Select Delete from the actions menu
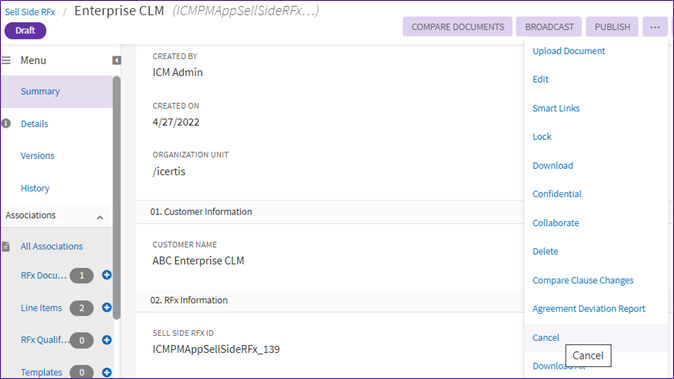Image resolution: width=674 pixels, height=379 pixels. (x=545, y=251)
